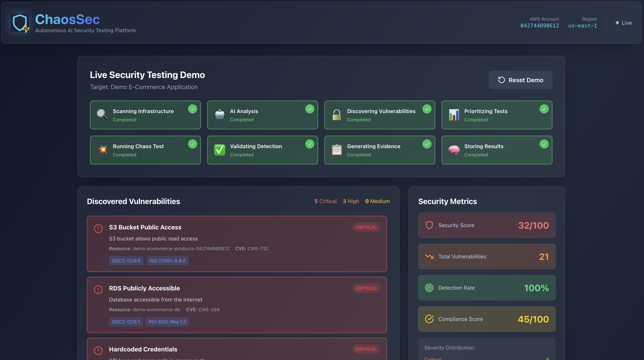This screenshot has height=360, width=644.
Task: Click the explosion Running Chaos Test icon
Action: 102,150
